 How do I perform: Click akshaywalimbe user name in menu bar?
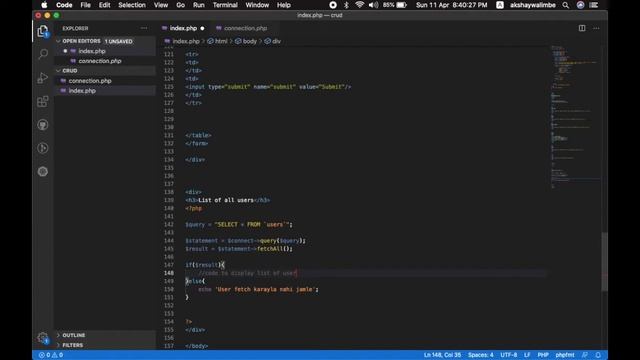[533, 5]
